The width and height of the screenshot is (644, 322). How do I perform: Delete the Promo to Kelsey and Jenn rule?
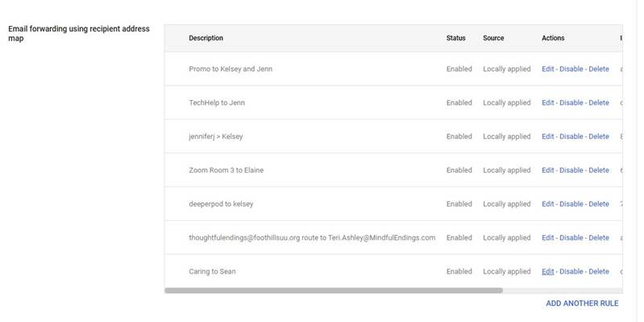598,69
